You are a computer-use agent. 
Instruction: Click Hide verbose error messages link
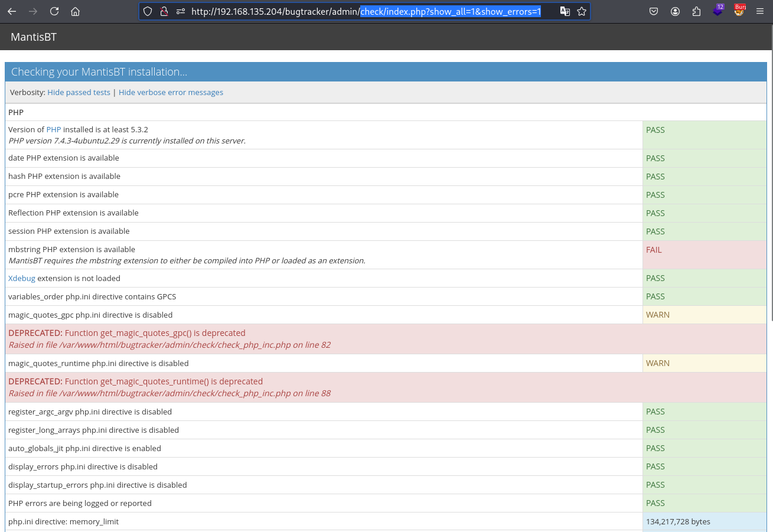(x=171, y=92)
